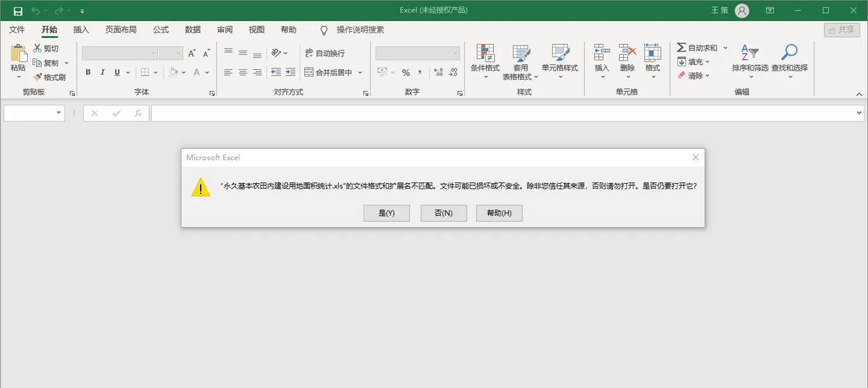
Task: Click the increase decimal icon
Action: pyautogui.click(x=438, y=73)
